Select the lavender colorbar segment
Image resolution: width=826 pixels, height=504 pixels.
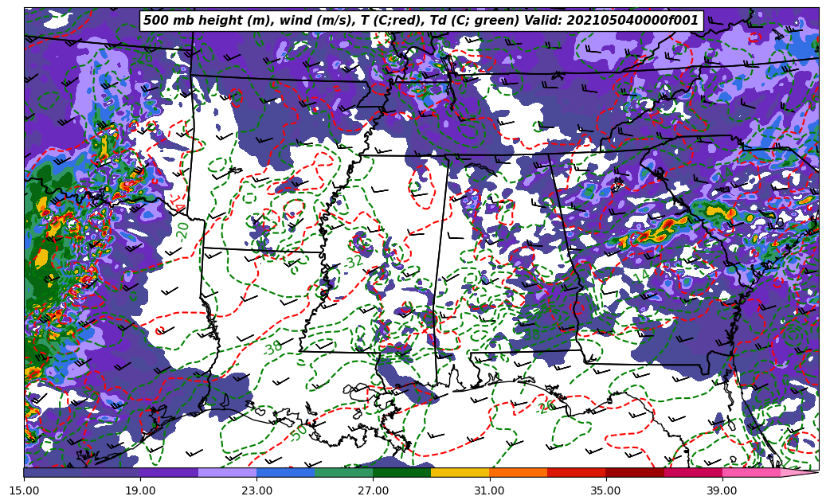227,472
